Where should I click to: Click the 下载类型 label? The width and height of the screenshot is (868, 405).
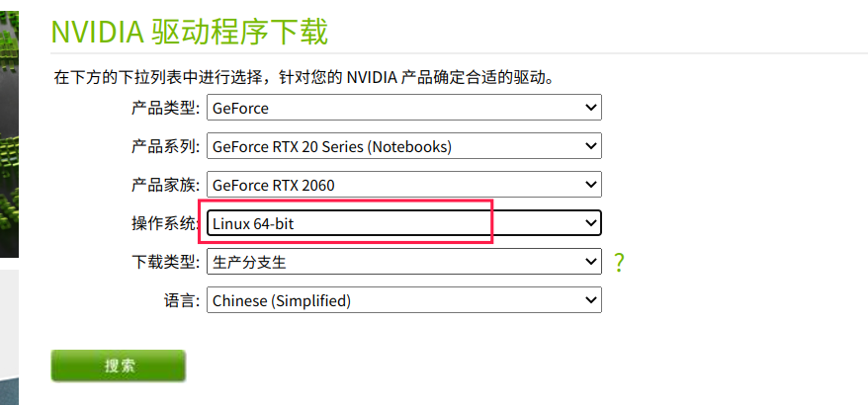[x=166, y=262]
